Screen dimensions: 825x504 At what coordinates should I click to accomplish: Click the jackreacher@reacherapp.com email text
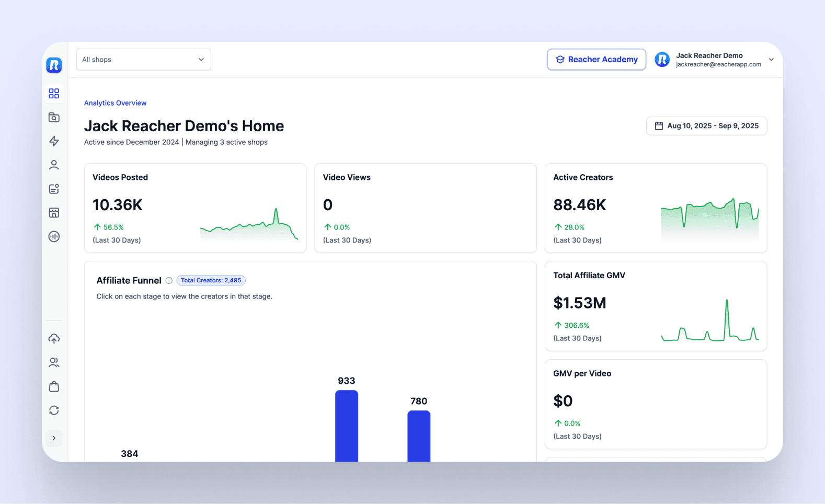click(718, 64)
